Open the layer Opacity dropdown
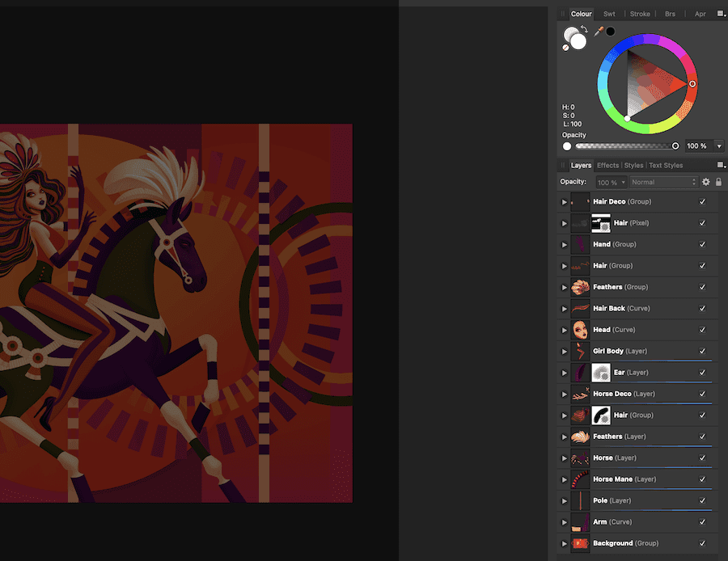This screenshot has width=728, height=561. point(611,182)
